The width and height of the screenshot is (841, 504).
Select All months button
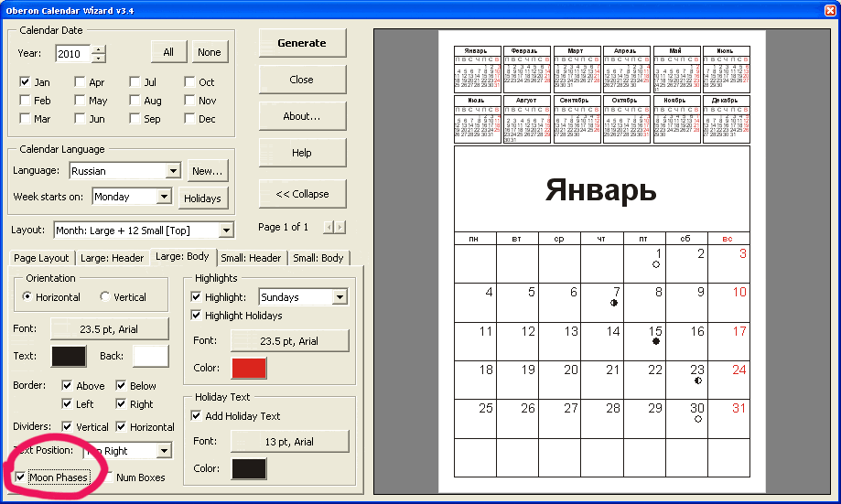pyautogui.click(x=168, y=52)
